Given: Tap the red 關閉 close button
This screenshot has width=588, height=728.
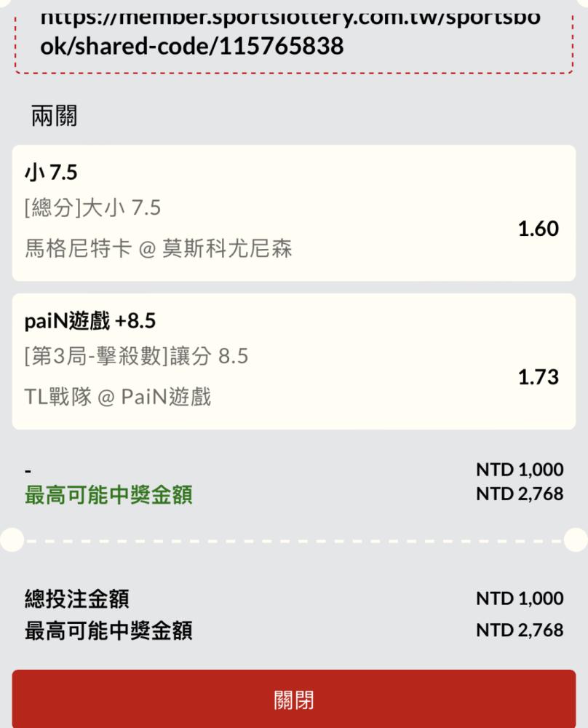Looking at the screenshot, I should pos(294,698).
